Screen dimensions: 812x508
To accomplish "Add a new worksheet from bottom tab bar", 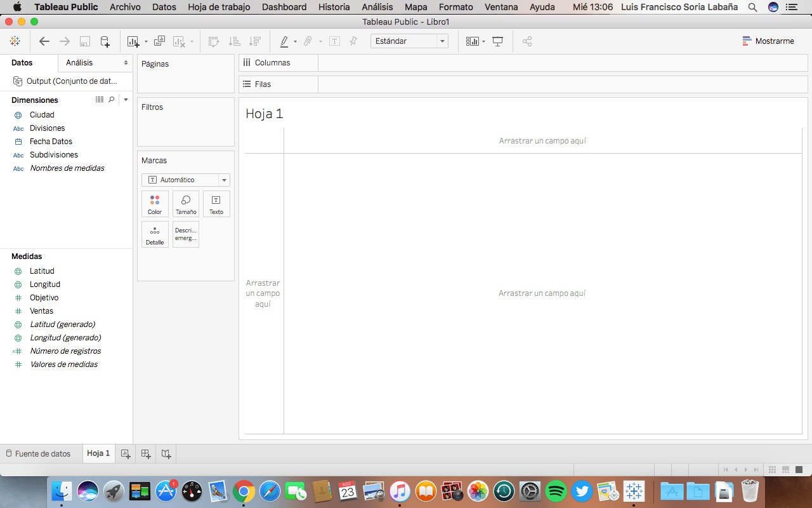I will (126, 454).
